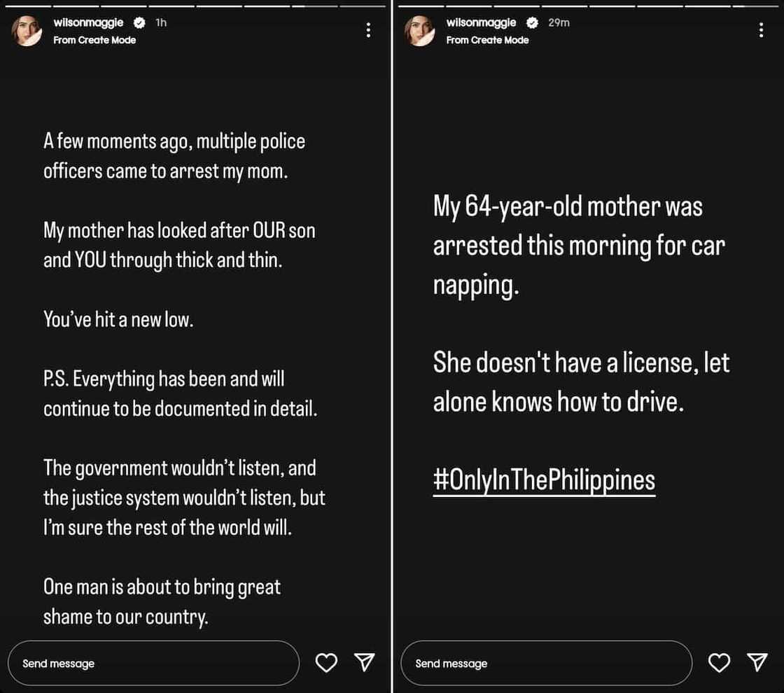Image resolution: width=784 pixels, height=693 pixels.
Task: Share the left story via paper plane
Action: click(x=365, y=662)
